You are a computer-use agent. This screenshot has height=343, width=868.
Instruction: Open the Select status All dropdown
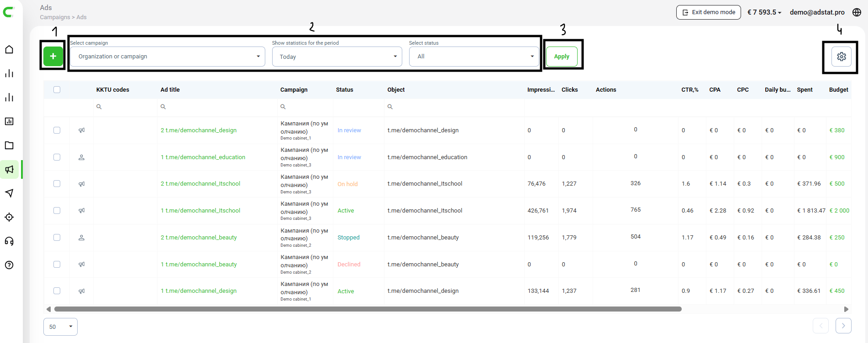pos(474,57)
